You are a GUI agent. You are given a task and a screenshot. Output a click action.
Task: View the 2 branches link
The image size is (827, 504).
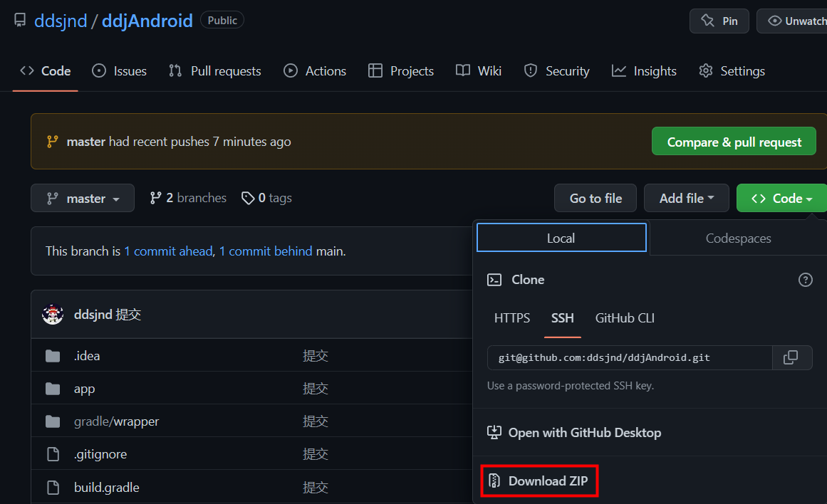(x=188, y=198)
